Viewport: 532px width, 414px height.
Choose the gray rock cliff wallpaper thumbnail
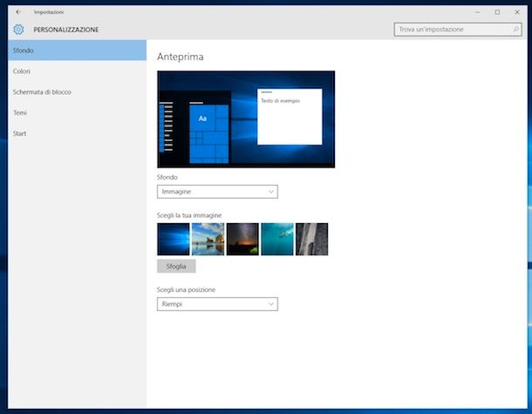[312, 239]
